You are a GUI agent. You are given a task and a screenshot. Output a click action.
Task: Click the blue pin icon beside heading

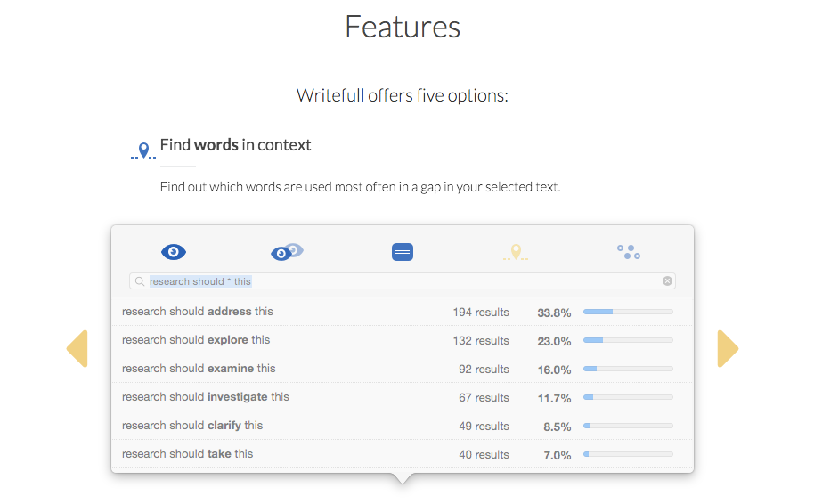pos(143,150)
